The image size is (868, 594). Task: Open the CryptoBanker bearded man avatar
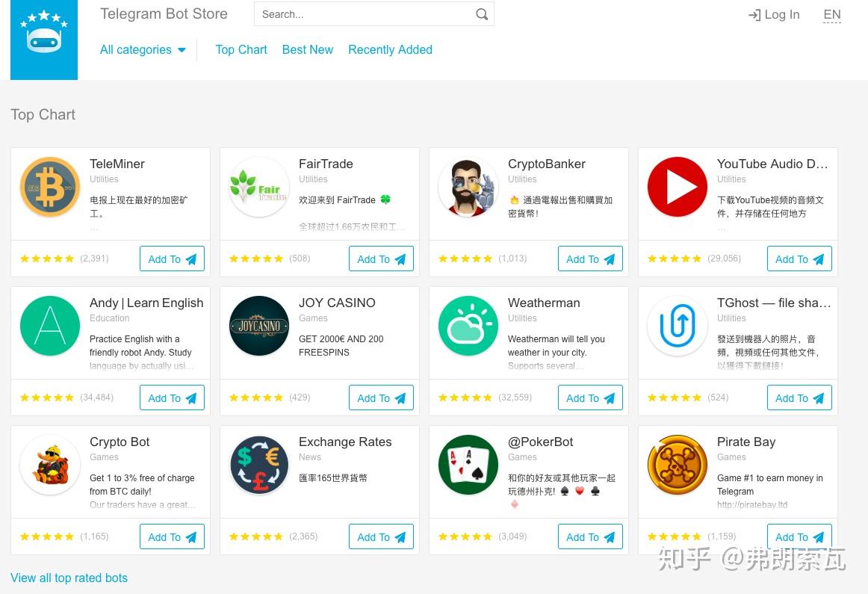pyautogui.click(x=468, y=187)
